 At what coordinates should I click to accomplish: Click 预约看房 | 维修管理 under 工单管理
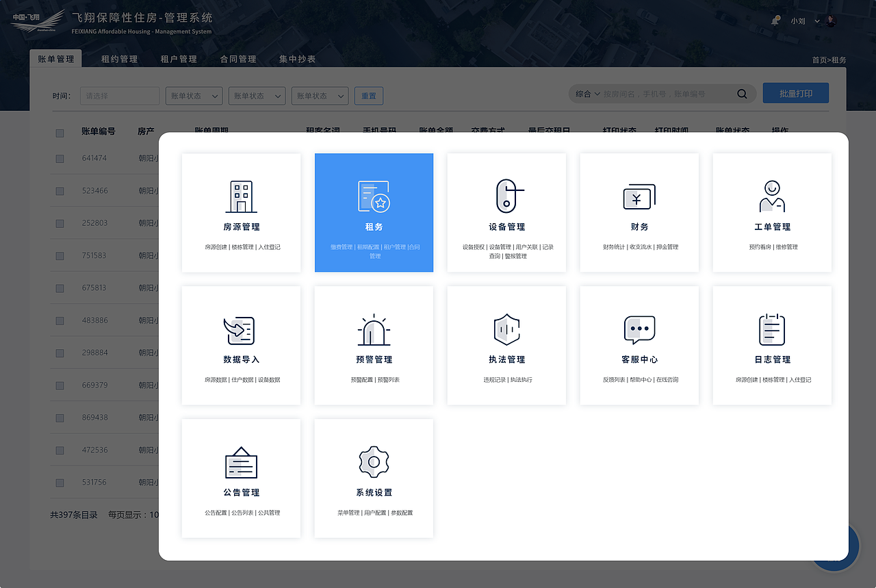tap(773, 247)
